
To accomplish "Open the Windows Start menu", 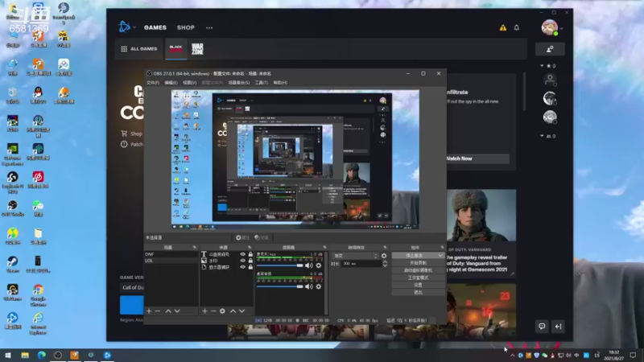I will click(x=8, y=355).
